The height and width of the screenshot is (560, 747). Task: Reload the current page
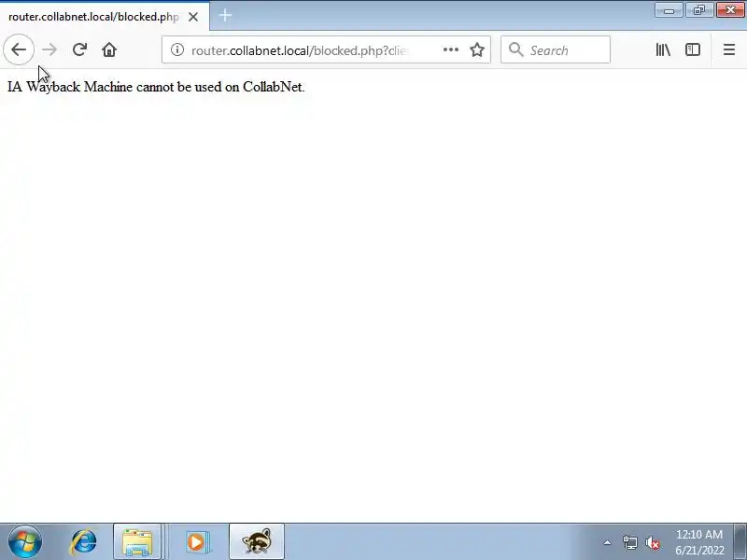[79, 49]
